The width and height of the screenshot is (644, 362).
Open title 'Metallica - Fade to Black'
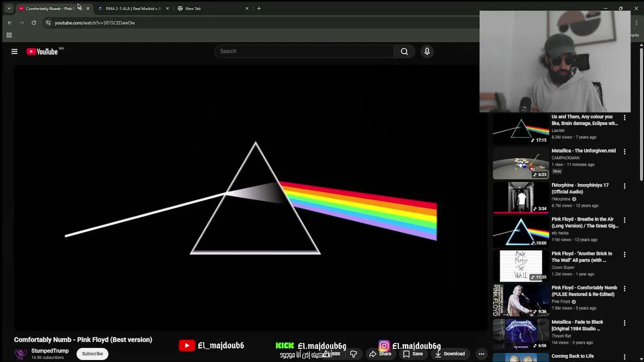point(577,325)
